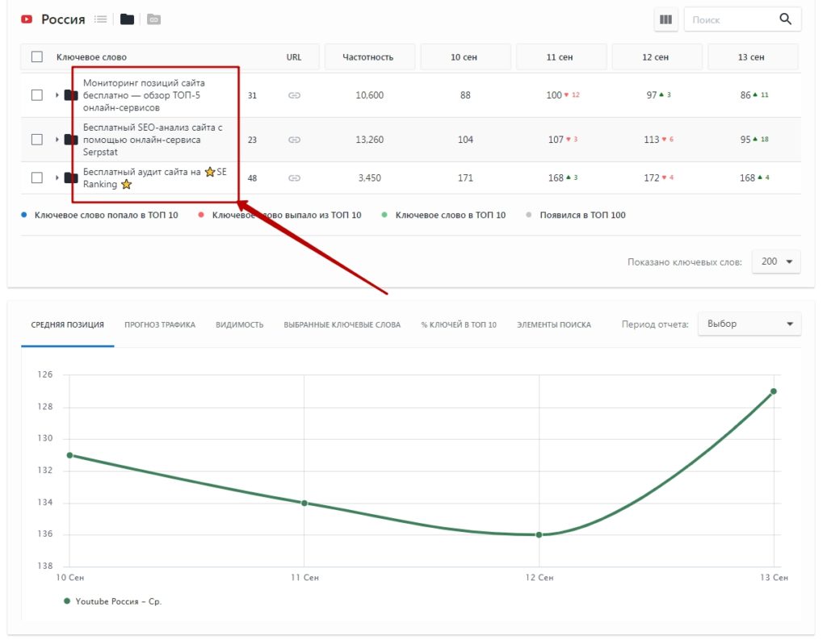Expand the Бесплатный SEO-анализ сайта row
The image size is (827, 644).
pos(57,140)
